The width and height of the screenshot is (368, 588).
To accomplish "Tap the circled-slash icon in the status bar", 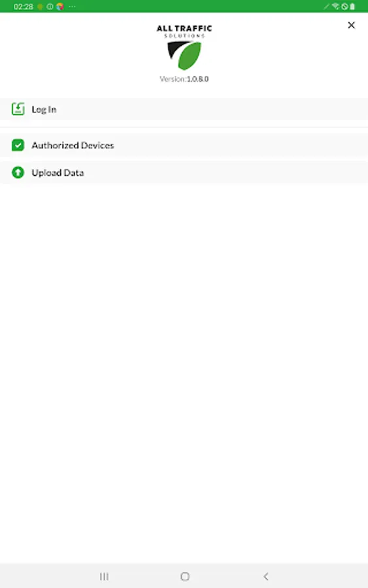I will click(344, 7).
